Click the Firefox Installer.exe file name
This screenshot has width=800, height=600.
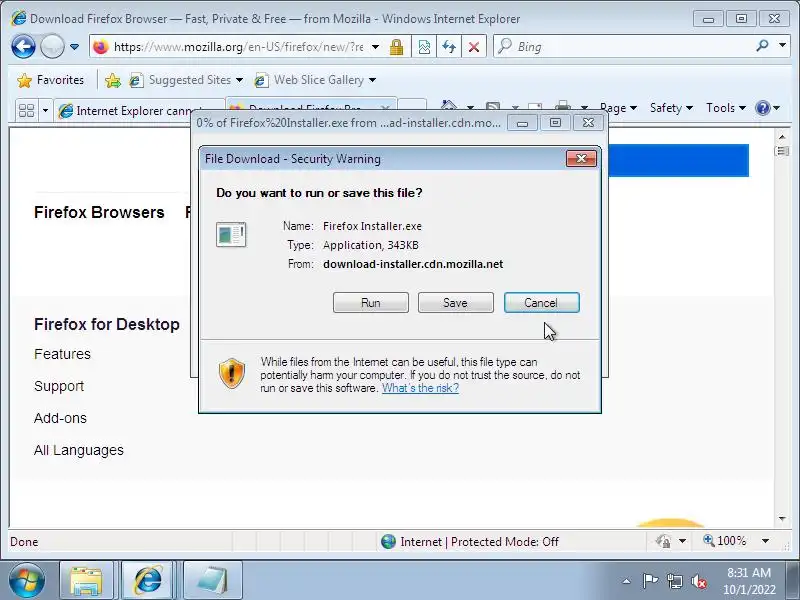tap(372, 226)
